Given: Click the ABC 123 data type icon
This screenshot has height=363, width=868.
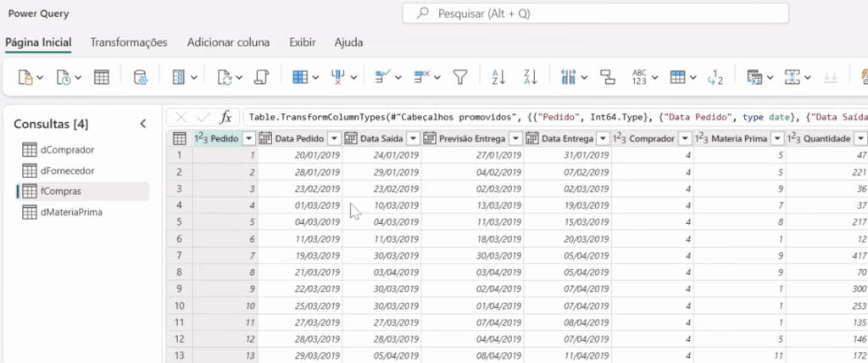Looking at the screenshot, I should (639, 77).
